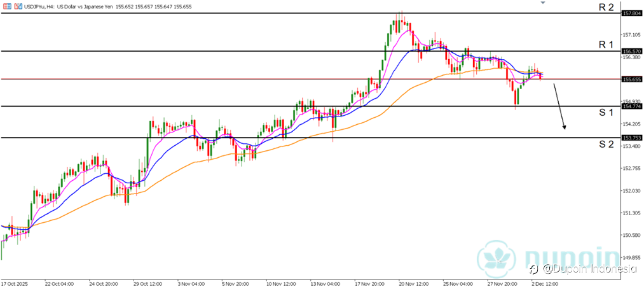Select the R 1 resistance label
This screenshot has width=644, height=289.
click(605, 45)
